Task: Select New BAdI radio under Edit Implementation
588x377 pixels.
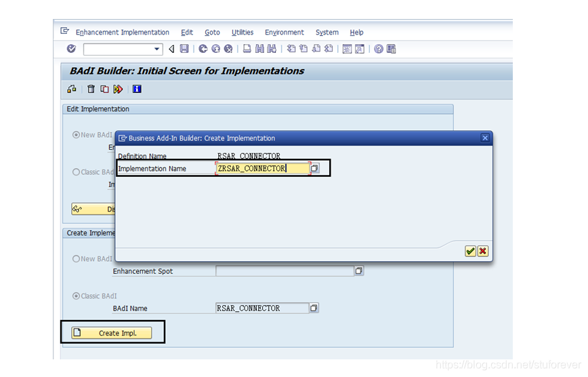Action: click(x=76, y=135)
